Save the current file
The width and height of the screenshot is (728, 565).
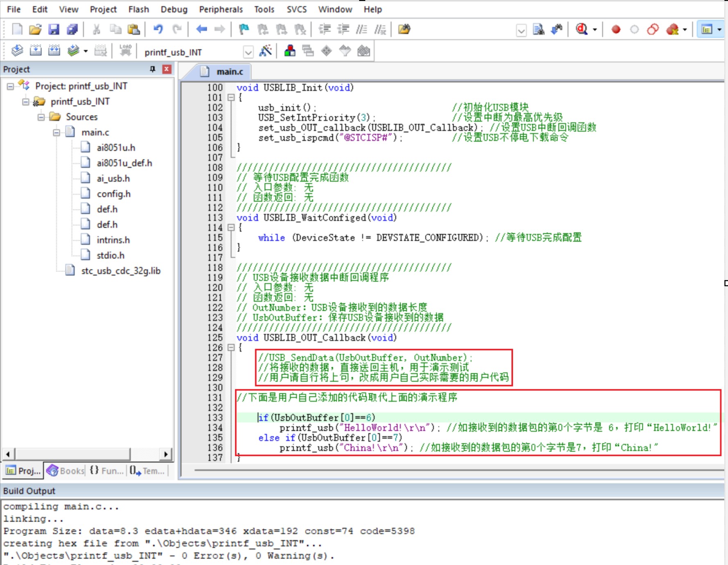(54, 29)
